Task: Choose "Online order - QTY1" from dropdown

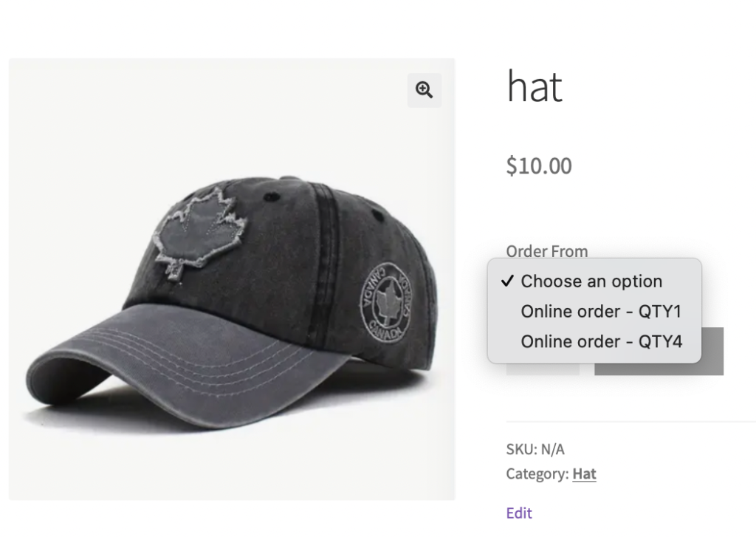Action: [x=601, y=312]
